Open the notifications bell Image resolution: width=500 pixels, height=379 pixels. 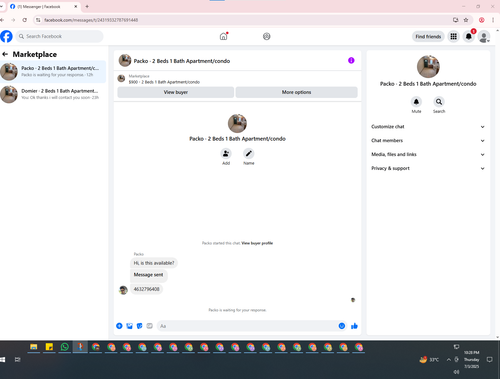(x=469, y=36)
